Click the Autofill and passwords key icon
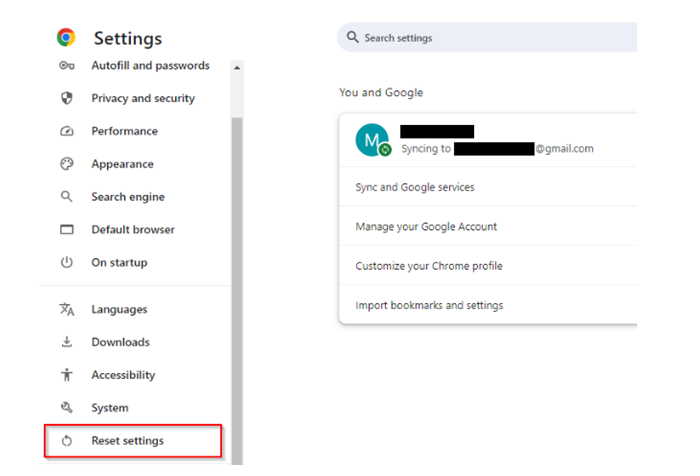Image resolution: width=700 pixels, height=476 pixels. pyautogui.click(x=67, y=66)
